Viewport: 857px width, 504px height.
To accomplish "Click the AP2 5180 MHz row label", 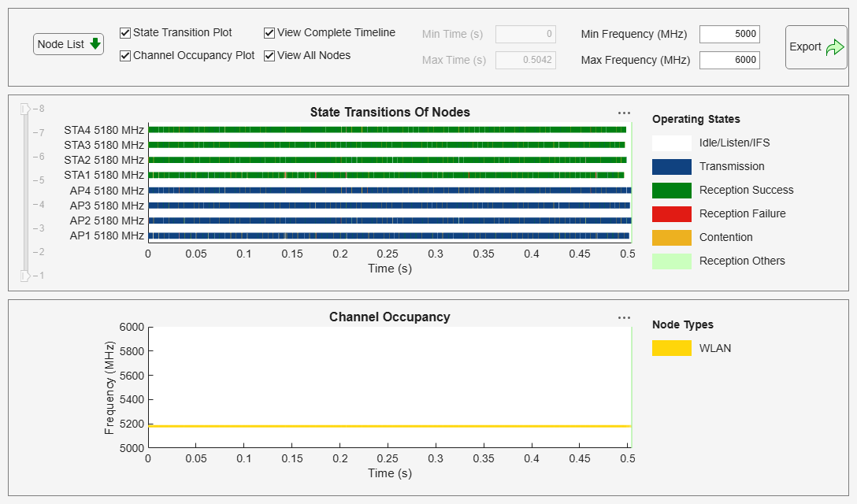I will (106, 220).
